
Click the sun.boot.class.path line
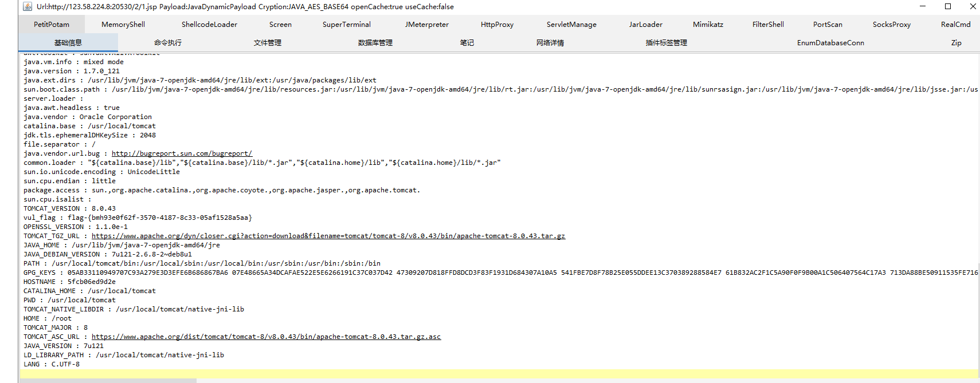(501, 89)
